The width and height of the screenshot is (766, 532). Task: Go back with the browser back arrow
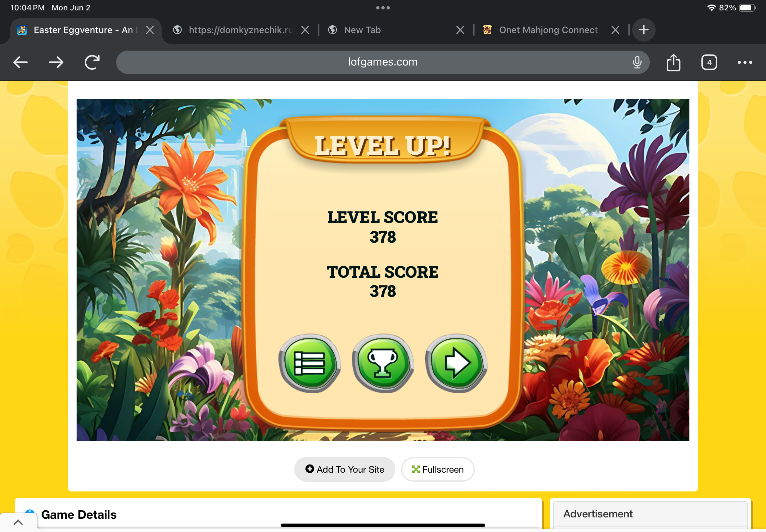[20, 62]
